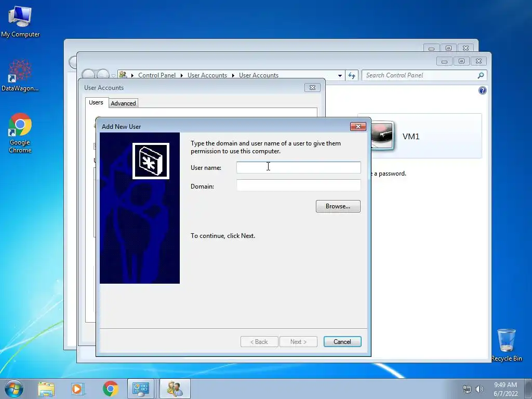Click the Add New User wizard graphic

click(x=140, y=208)
